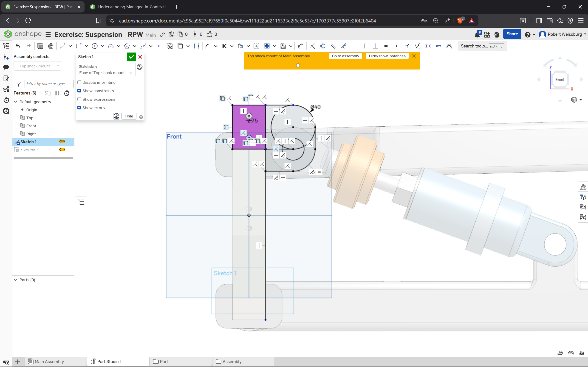This screenshot has height=367, width=588.
Task: Open the Text sketch tool
Action: coord(170,46)
